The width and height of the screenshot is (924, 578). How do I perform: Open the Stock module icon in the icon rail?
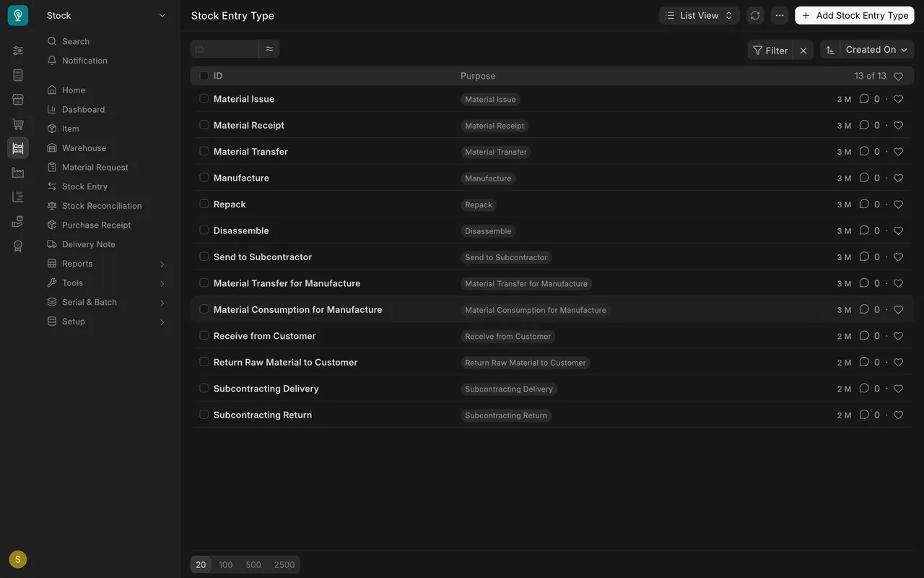click(18, 148)
